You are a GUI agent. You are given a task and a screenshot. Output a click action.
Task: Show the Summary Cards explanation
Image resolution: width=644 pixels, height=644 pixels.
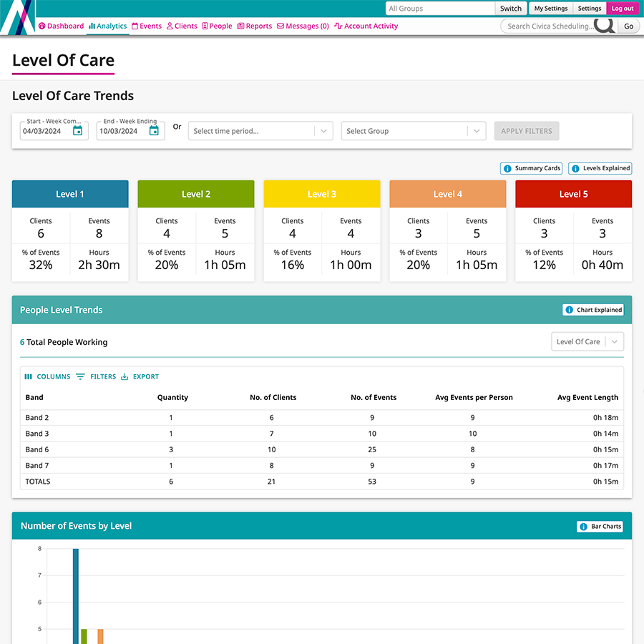[531, 168]
